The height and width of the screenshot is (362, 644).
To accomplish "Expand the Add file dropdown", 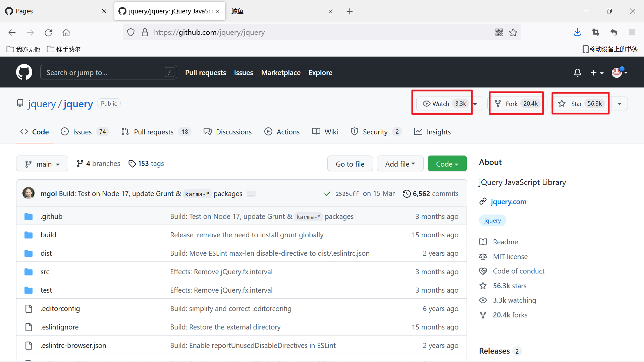I will pyautogui.click(x=400, y=164).
